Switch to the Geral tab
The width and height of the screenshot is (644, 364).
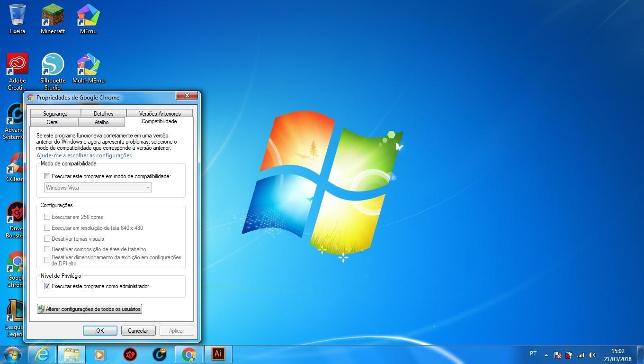tap(53, 122)
